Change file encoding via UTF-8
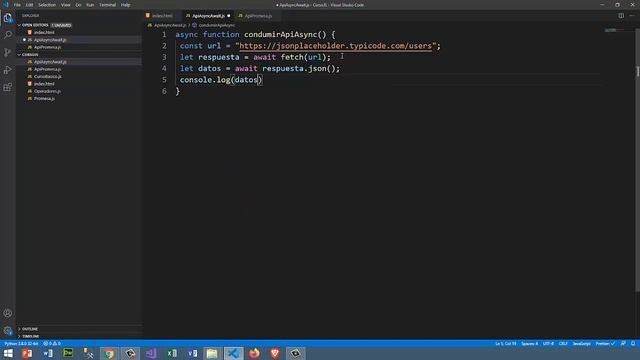 pyautogui.click(x=548, y=344)
